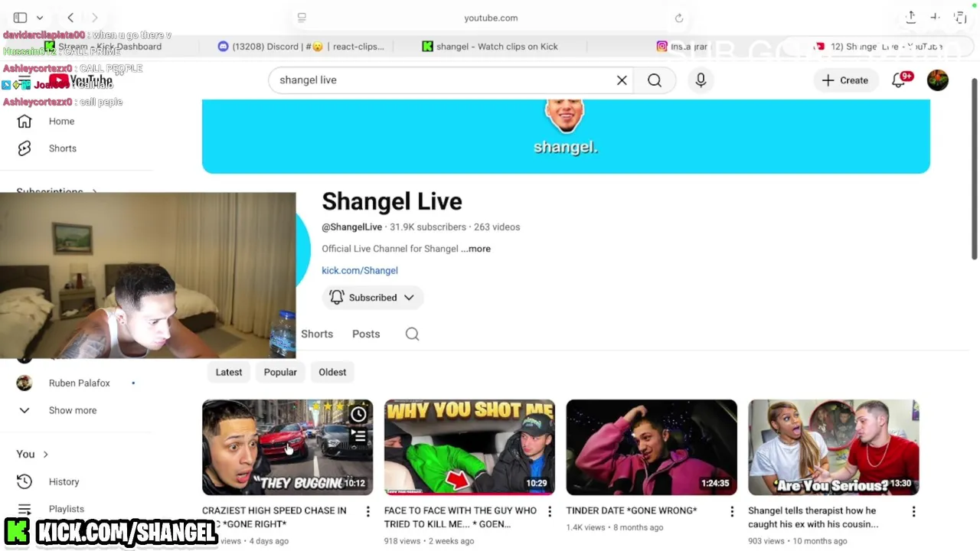
Task: Open the high speed chase video thumbnail
Action: (x=287, y=447)
